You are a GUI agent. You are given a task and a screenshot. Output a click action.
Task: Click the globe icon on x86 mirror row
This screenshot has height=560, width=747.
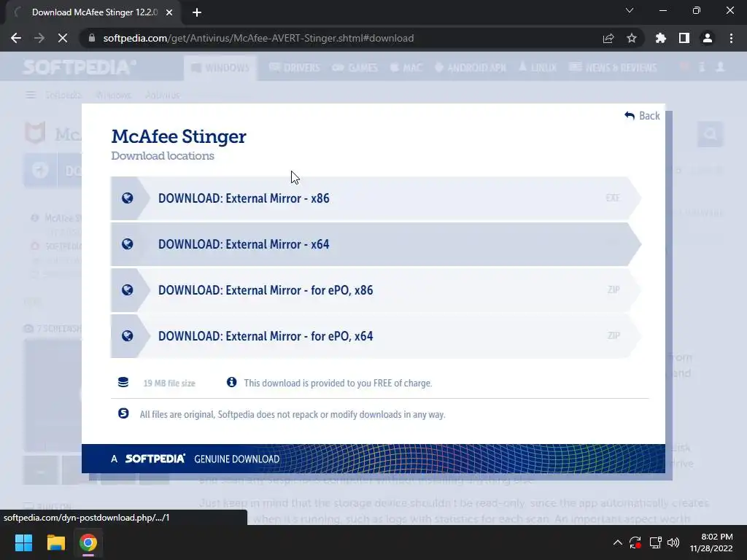coord(127,198)
